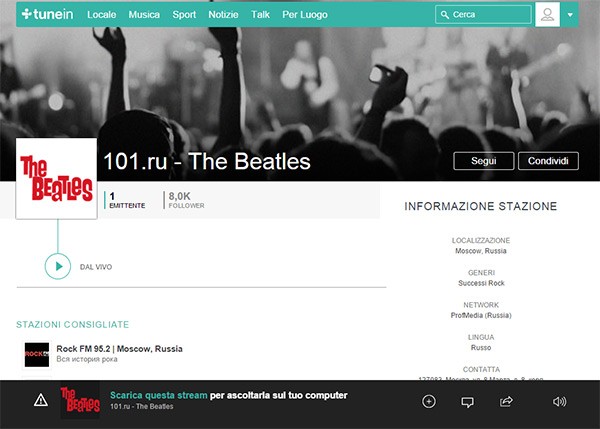600x429 pixels.
Task: Open the Per Luogo menu
Action: coord(305,15)
